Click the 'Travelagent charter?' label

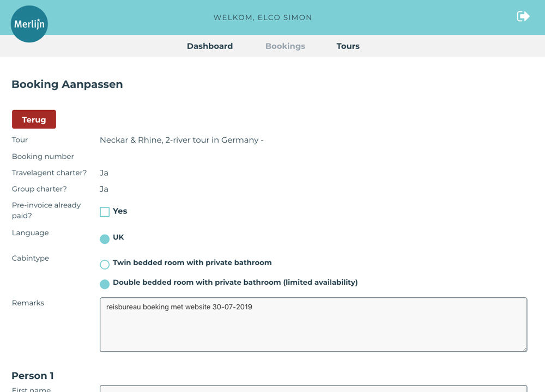(50, 173)
